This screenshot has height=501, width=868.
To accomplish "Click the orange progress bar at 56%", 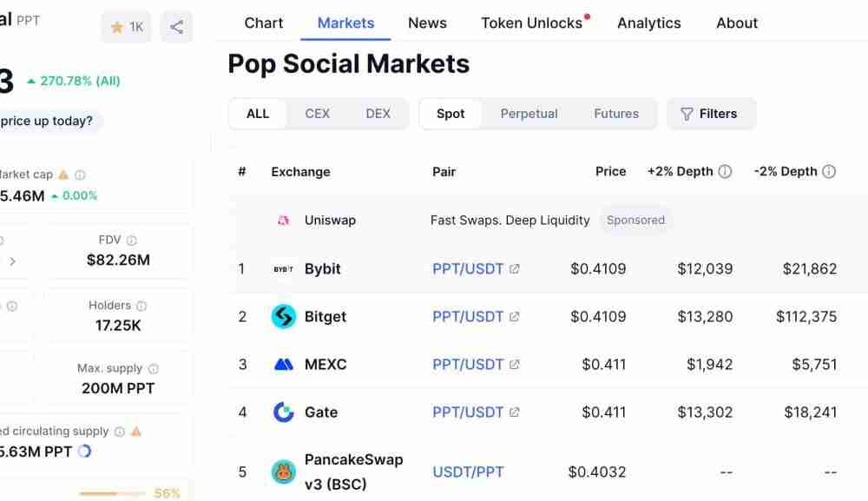I will [111, 493].
